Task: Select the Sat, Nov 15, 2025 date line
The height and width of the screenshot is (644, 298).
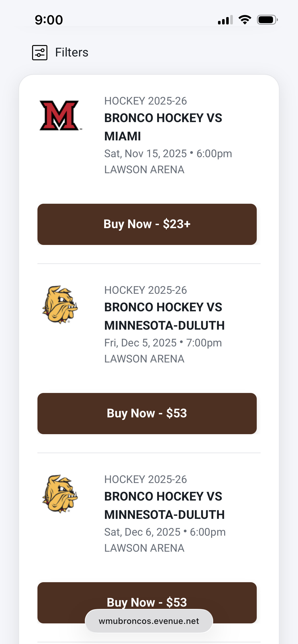Action: click(168, 154)
